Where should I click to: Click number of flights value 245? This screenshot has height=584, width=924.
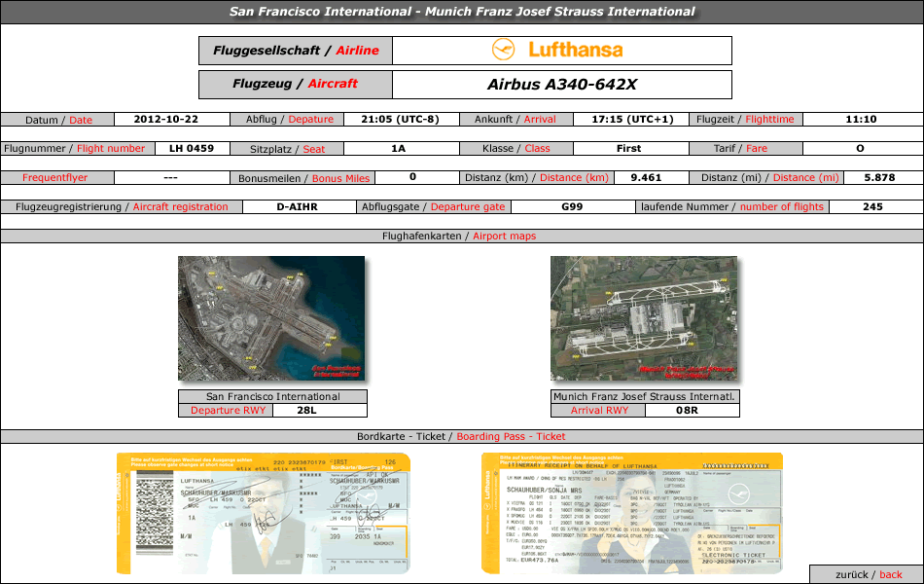872,206
